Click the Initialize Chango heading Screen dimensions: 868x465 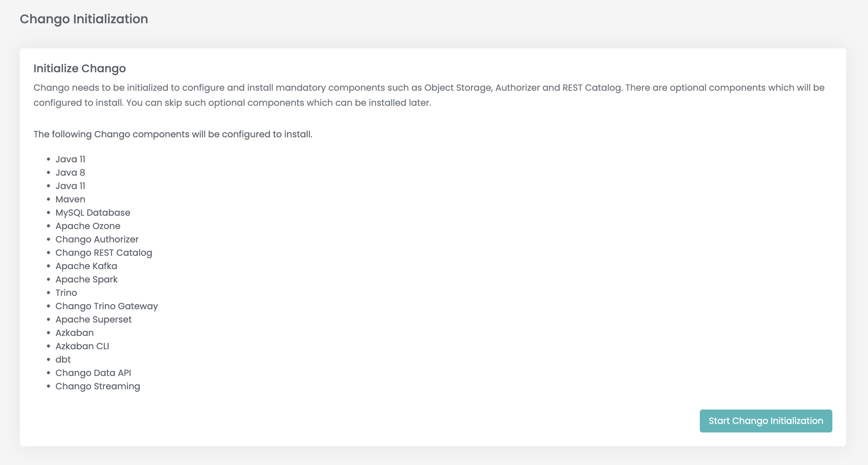pyautogui.click(x=80, y=68)
